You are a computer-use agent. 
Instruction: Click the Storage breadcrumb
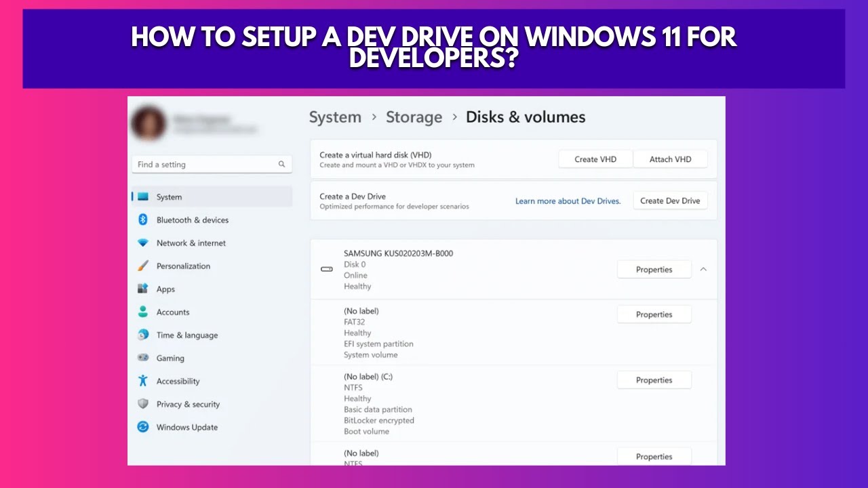click(414, 117)
